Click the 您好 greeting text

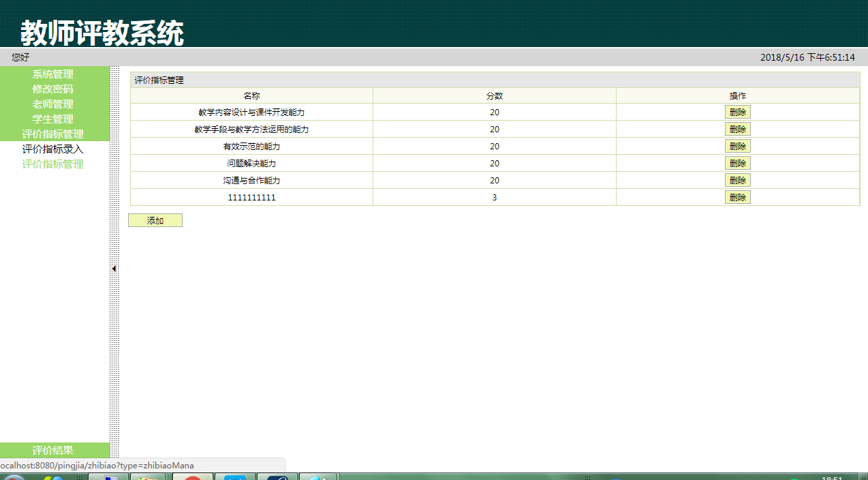(20, 58)
